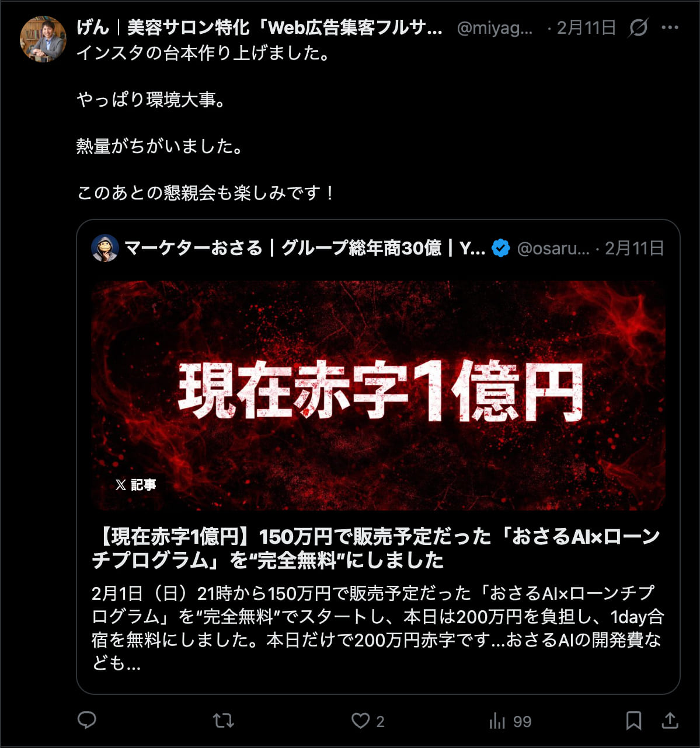Open the @miyag... handle link
The height and width of the screenshot is (748, 700).
click(494, 28)
